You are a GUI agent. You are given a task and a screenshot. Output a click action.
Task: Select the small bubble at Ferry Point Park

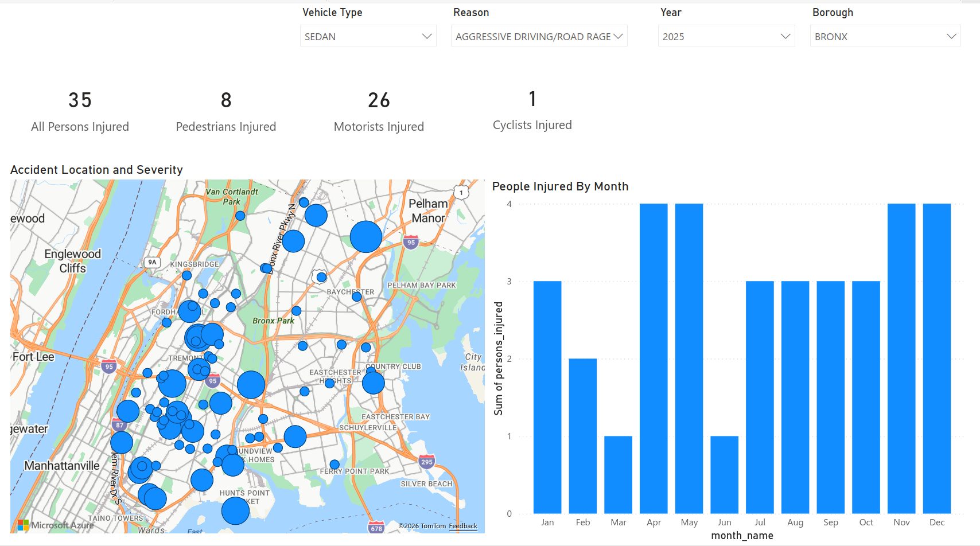pos(335,465)
